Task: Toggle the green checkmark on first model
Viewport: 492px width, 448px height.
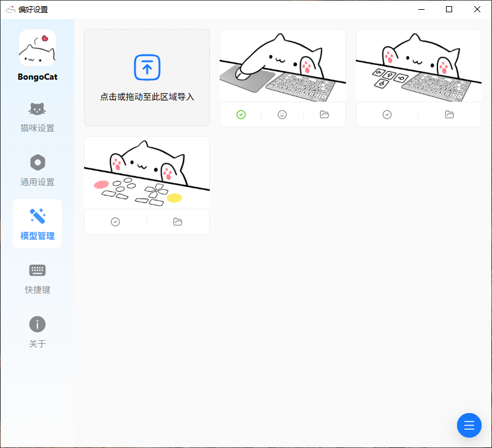Action: (241, 115)
